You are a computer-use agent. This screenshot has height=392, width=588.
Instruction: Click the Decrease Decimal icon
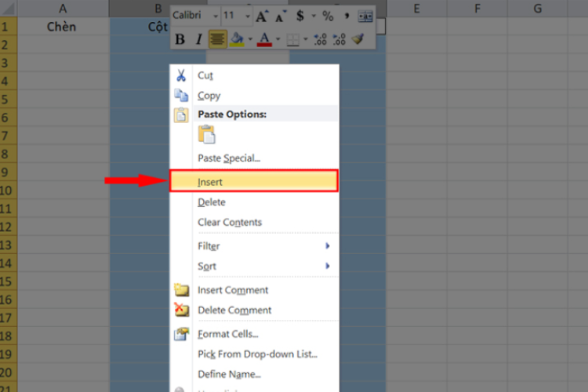click(339, 39)
